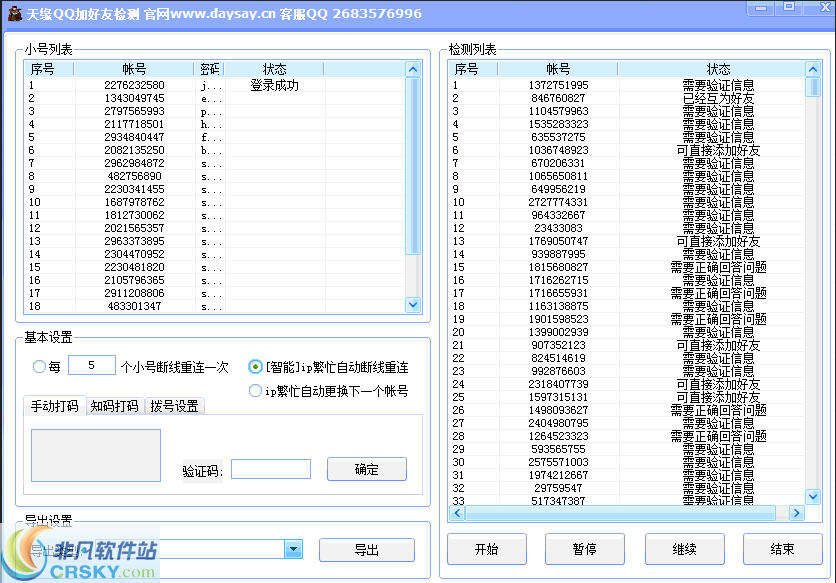Select the 每 N 个小号断线重连一次 radio
Viewport: 836px width, 583px height.
tap(39, 366)
